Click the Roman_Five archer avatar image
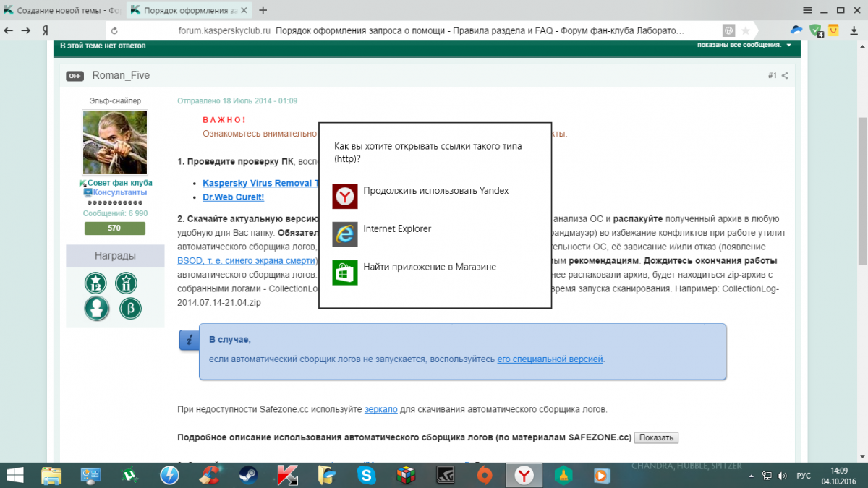This screenshot has height=488, width=868. pyautogui.click(x=115, y=142)
